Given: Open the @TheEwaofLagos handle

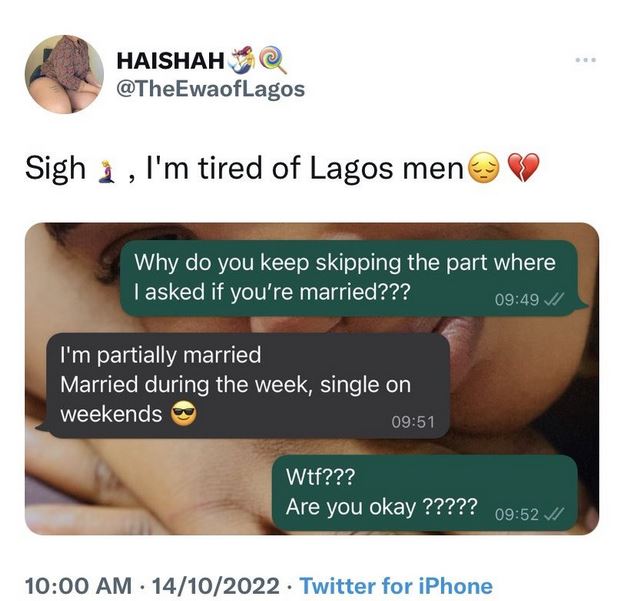Looking at the screenshot, I should point(210,89).
